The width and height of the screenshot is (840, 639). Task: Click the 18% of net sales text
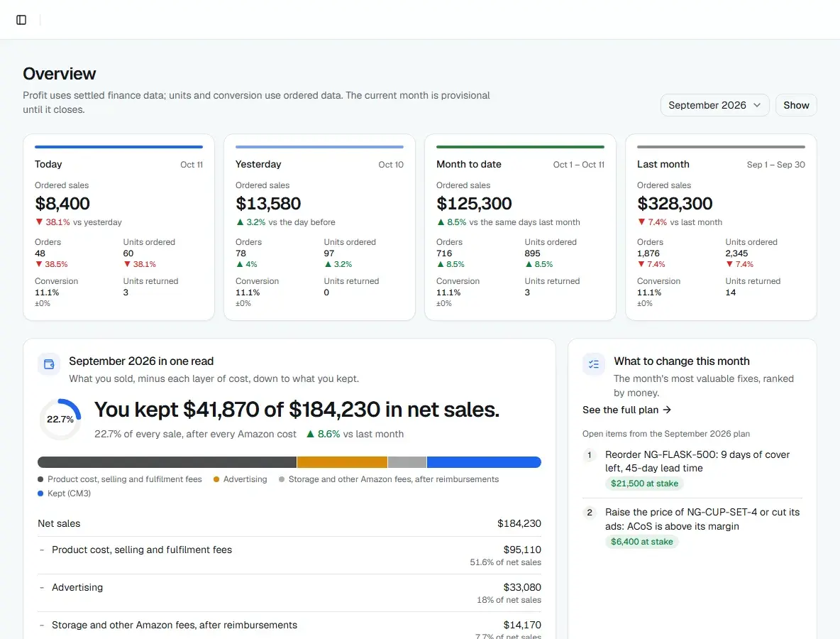[509, 600]
